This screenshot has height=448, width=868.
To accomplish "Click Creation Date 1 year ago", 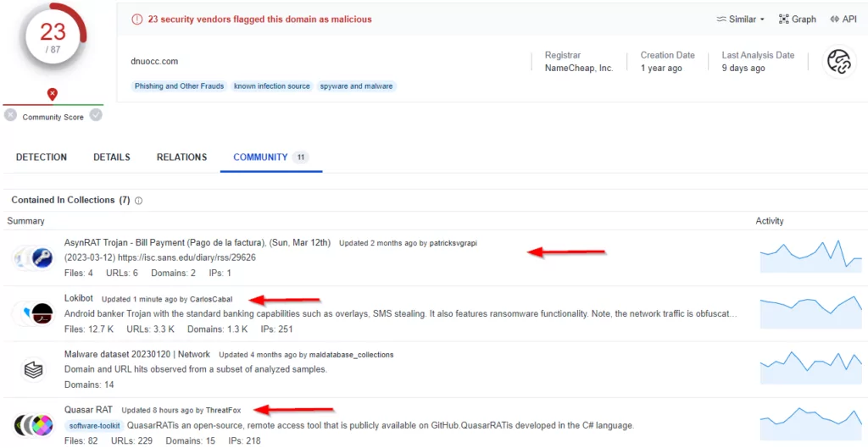I will (x=668, y=62).
